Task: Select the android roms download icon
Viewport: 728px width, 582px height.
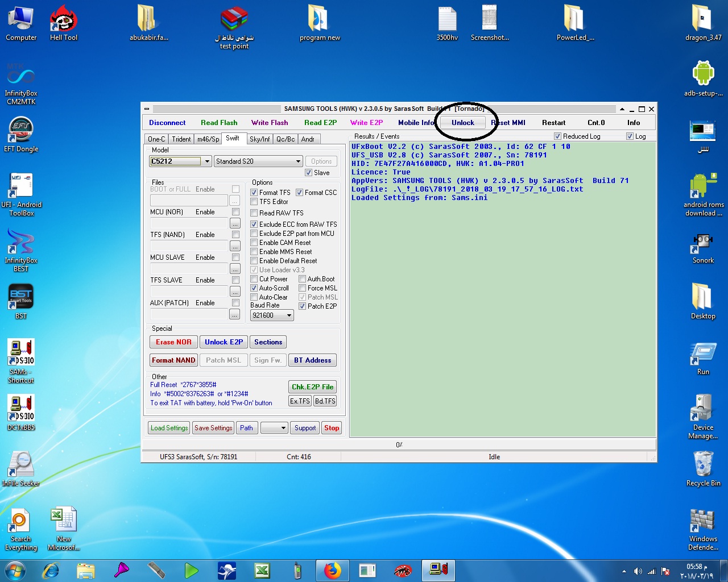Action: (x=704, y=195)
